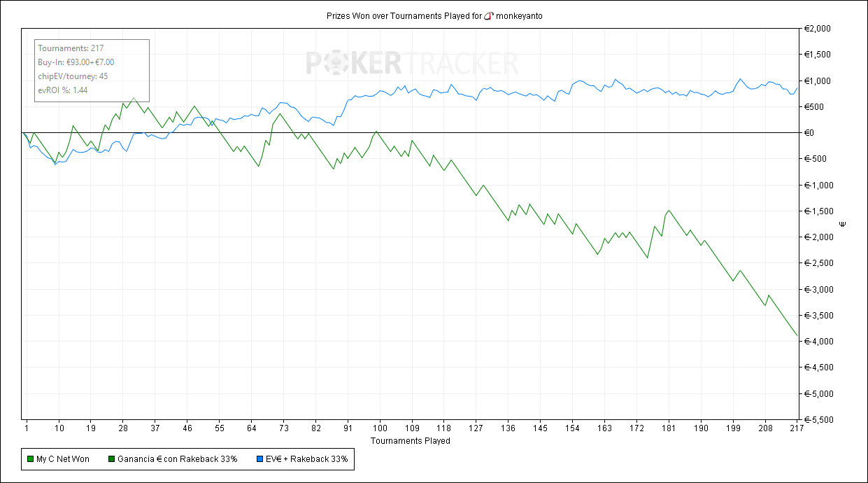The width and height of the screenshot is (868, 483).
Task: Click the blue EV€ + Rakeback swatch
Action: point(259,460)
